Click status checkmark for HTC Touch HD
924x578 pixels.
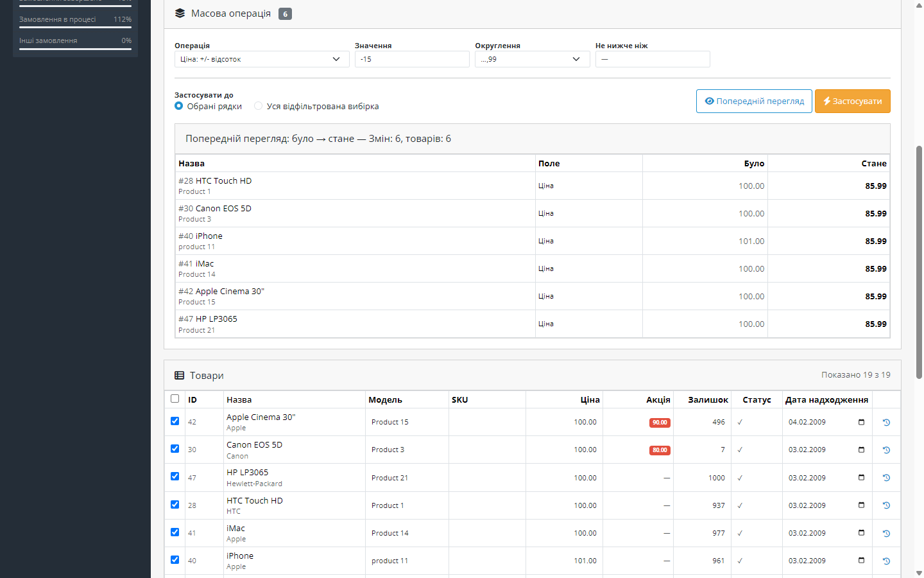pos(740,505)
